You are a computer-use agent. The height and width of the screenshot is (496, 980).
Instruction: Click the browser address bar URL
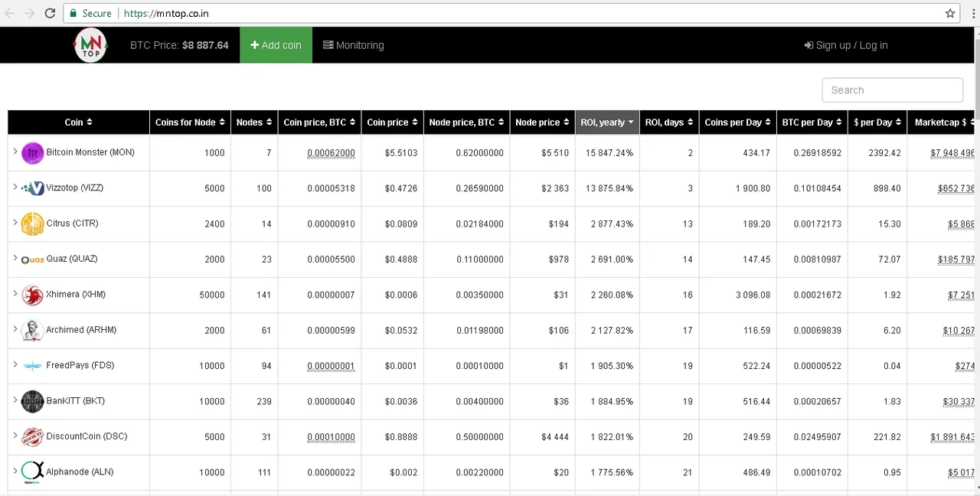[x=166, y=13]
